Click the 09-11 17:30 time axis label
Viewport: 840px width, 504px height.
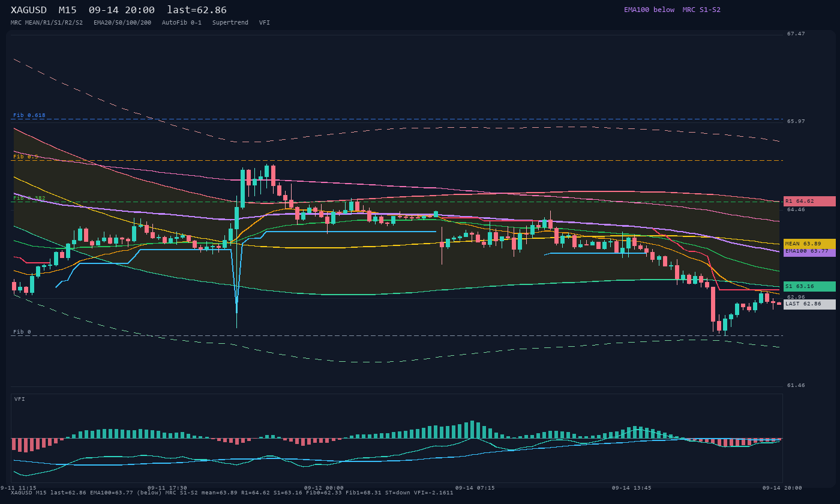[167, 488]
